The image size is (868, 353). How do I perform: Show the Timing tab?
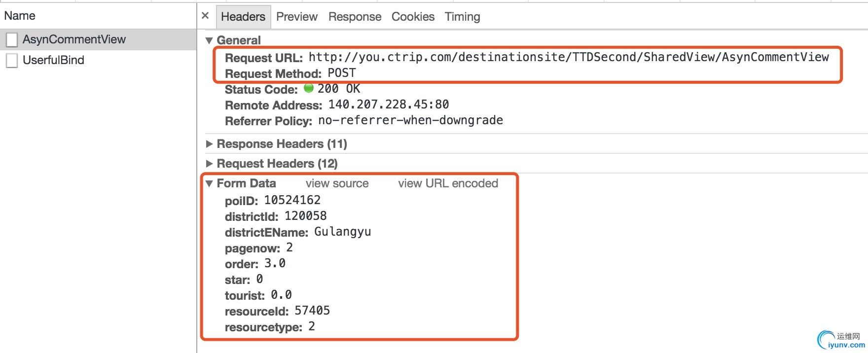(x=462, y=17)
